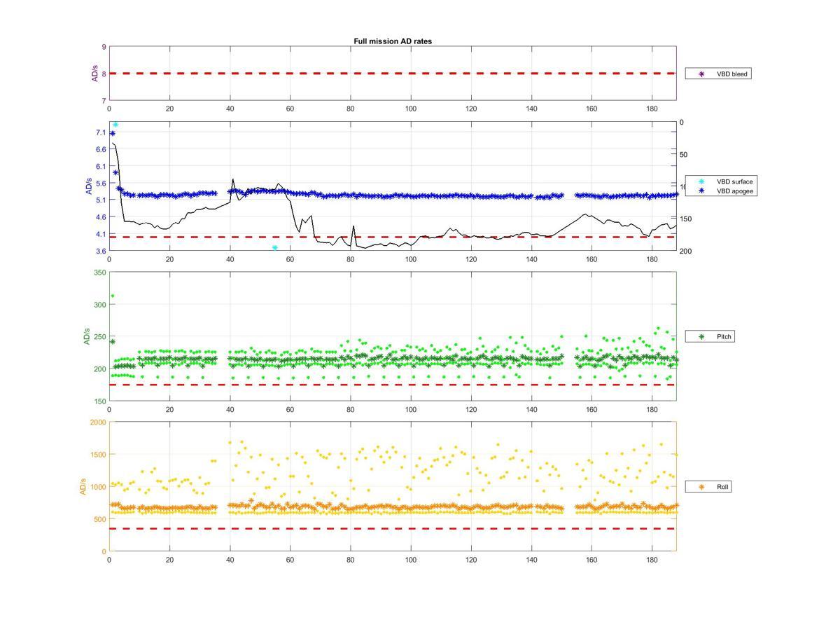Click the blue 'AD/s' y-axis label
This screenshot has width=840, height=620.
point(89,186)
